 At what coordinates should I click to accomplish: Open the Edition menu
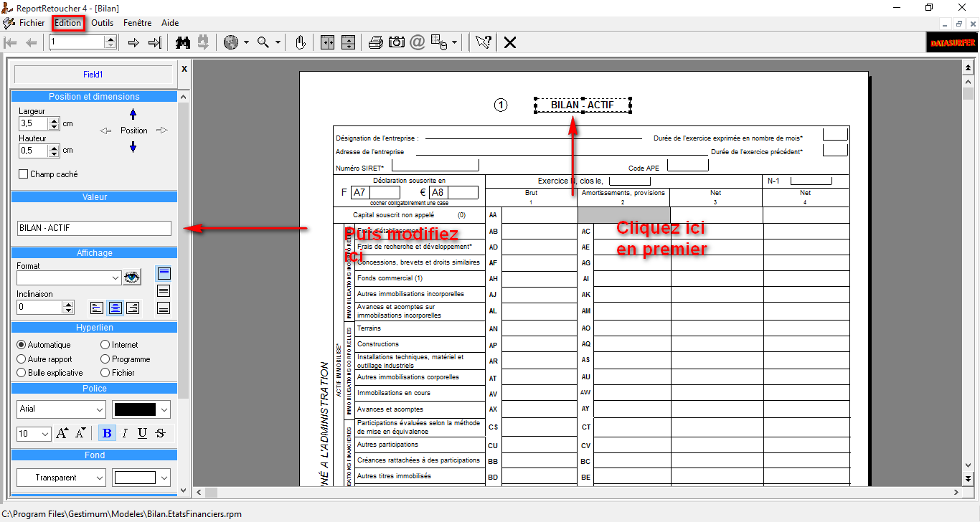68,23
